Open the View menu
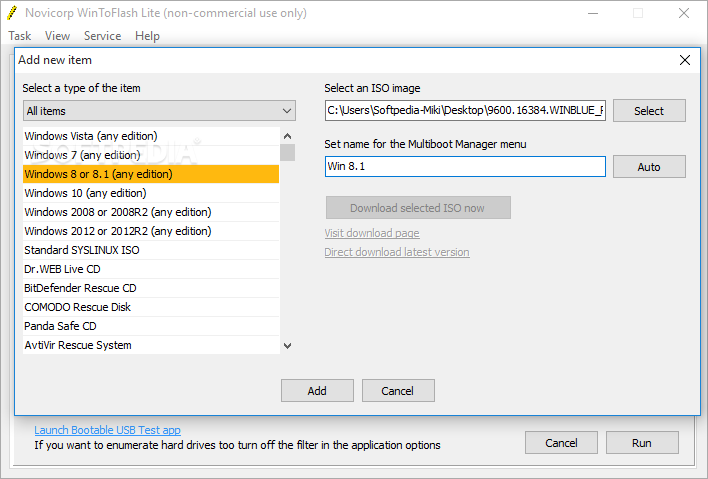Viewport: 708px width, 479px height. click(57, 36)
